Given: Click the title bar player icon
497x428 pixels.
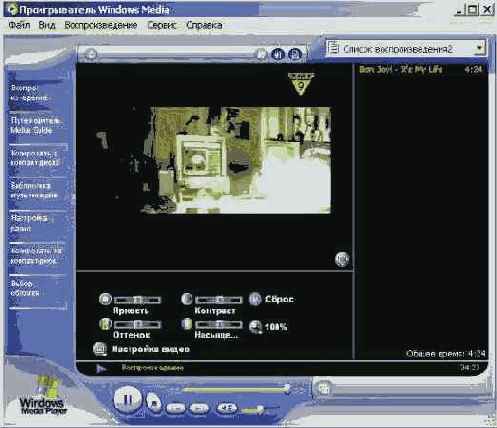Looking at the screenshot, I should point(13,9).
